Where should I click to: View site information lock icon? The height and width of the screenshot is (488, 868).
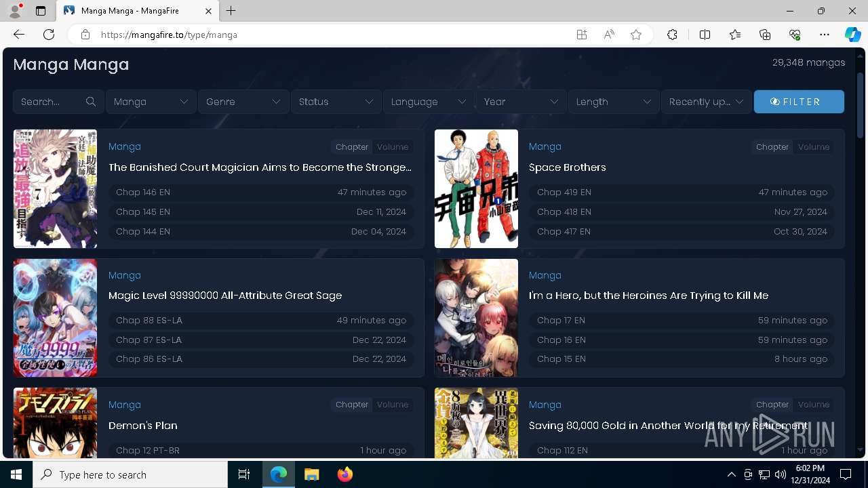tap(85, 35)
